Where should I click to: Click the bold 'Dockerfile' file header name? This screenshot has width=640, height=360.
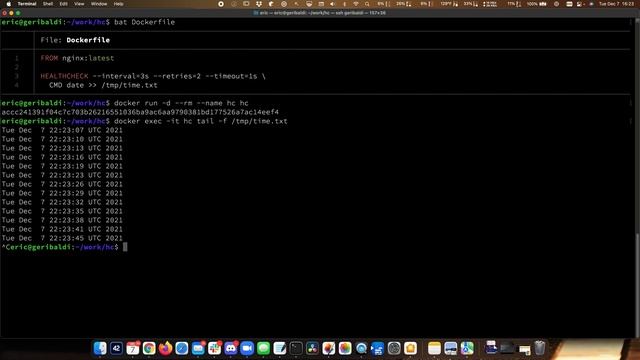coord(88,40)
